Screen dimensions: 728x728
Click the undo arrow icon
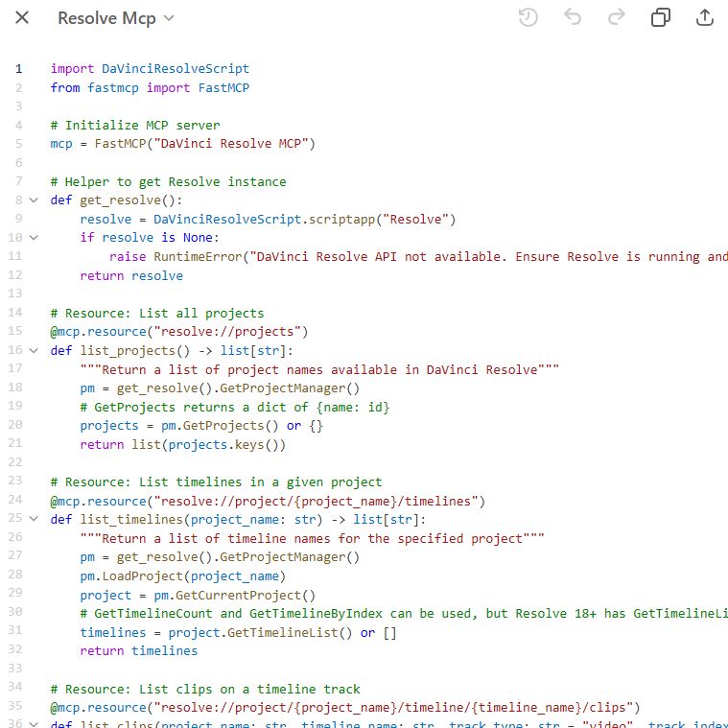(573, 17)
